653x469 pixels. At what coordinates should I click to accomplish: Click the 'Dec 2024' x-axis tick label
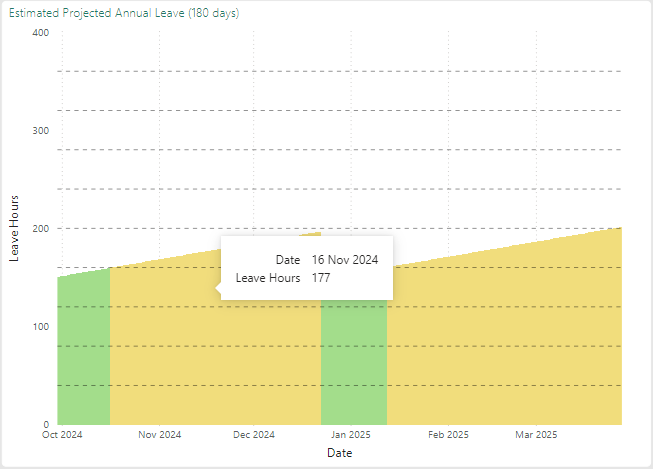pyautogui.click(x=254, y=436)
